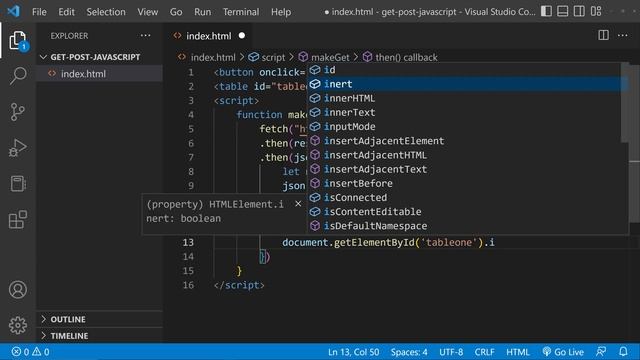Open the Run menu
Screen dimensions: 640x360
pos(202,12)
